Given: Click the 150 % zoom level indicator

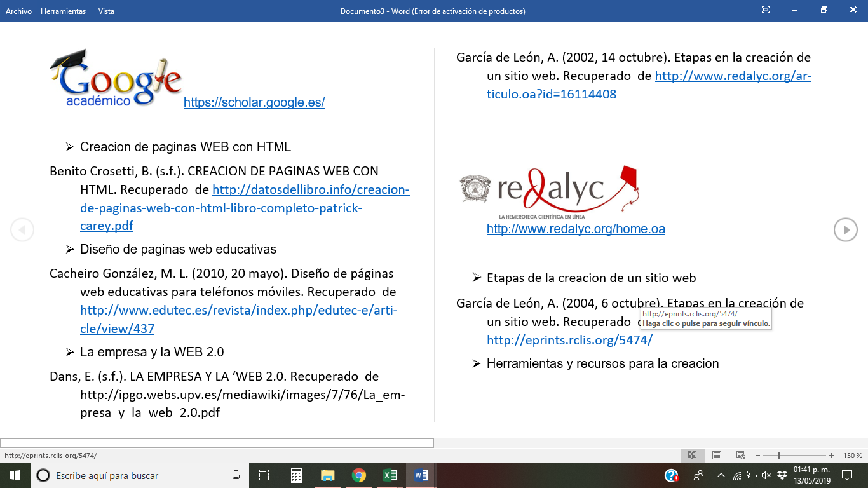Looking at the screenshot, I should pyautogui.click(x=852, y=456).
